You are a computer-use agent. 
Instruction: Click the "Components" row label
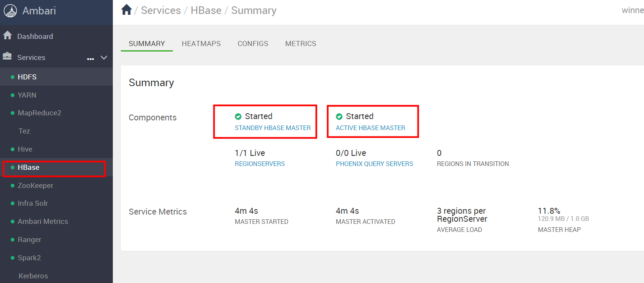click(153, 117)
